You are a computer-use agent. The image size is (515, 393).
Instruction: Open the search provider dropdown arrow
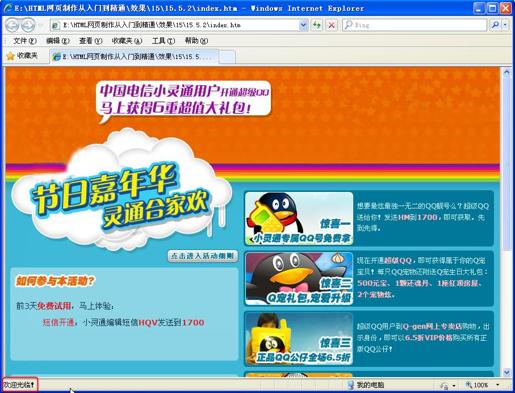[505, 25]
